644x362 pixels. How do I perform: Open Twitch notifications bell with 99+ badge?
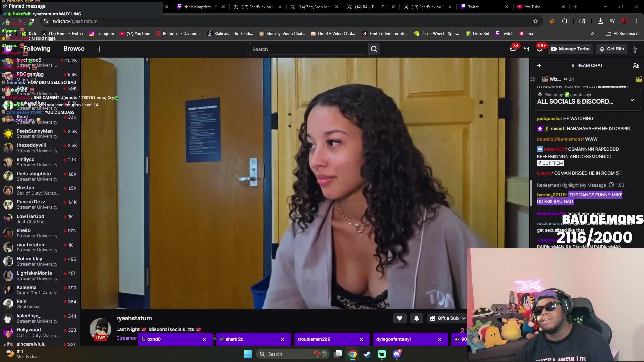540,49
